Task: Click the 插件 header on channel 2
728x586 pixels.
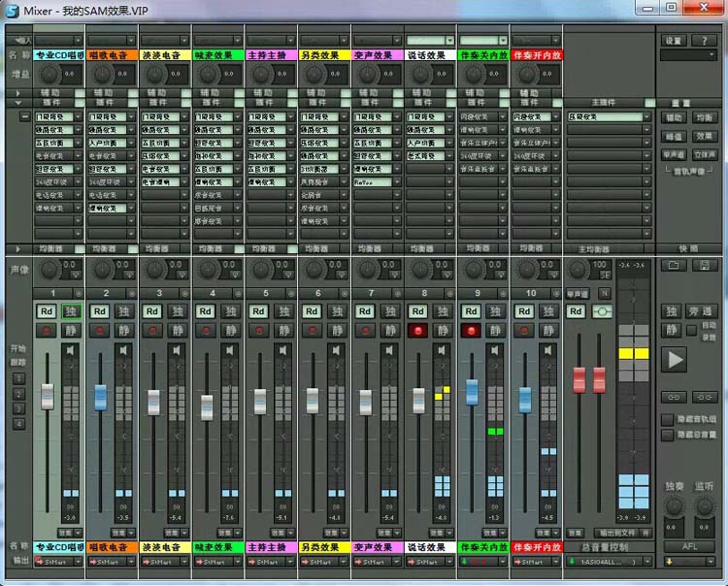Action: pos(105,102)
